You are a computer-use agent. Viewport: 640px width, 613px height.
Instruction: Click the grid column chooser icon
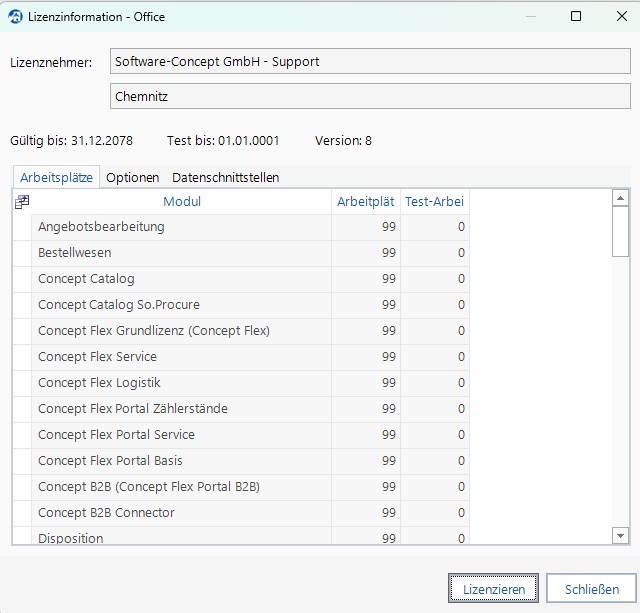click(22, 202)
